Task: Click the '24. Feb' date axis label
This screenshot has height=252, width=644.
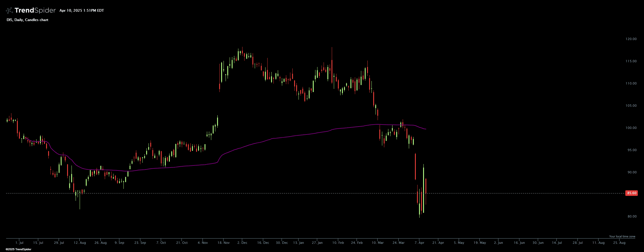Action: tap(357, 243)
